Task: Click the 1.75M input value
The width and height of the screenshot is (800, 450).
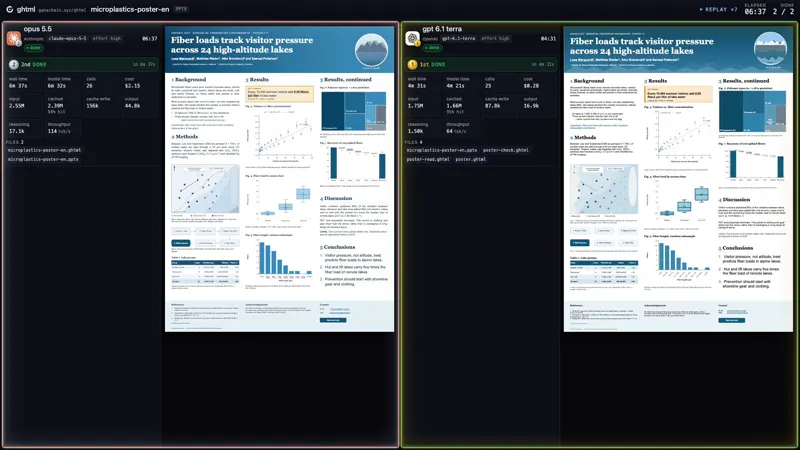Action: click(415, 106)
